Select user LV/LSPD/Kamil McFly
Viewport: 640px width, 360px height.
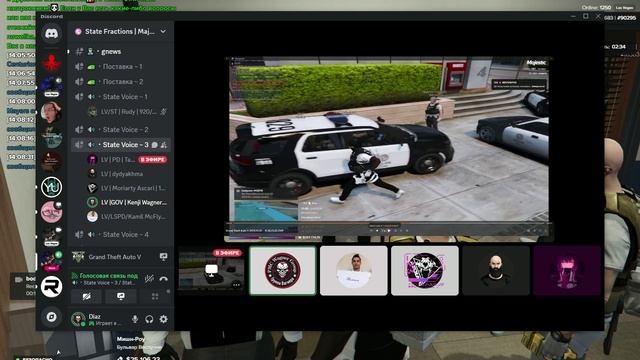click(x=127, y=217)
